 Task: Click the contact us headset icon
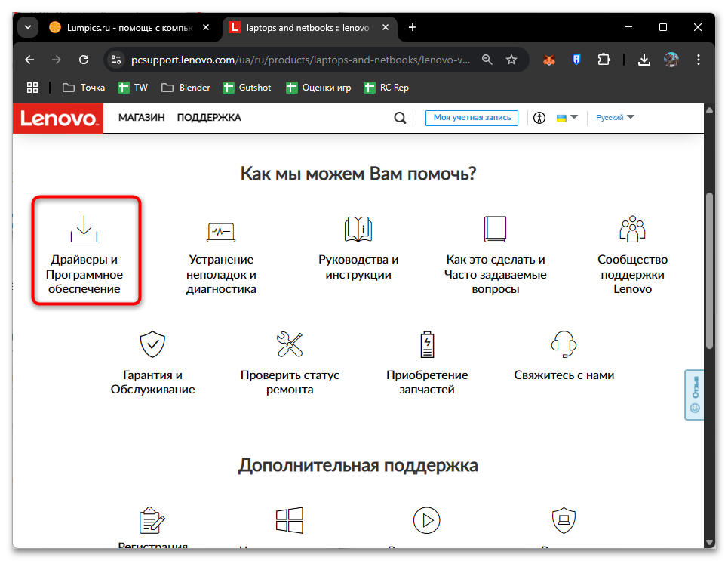pos(564,344)
